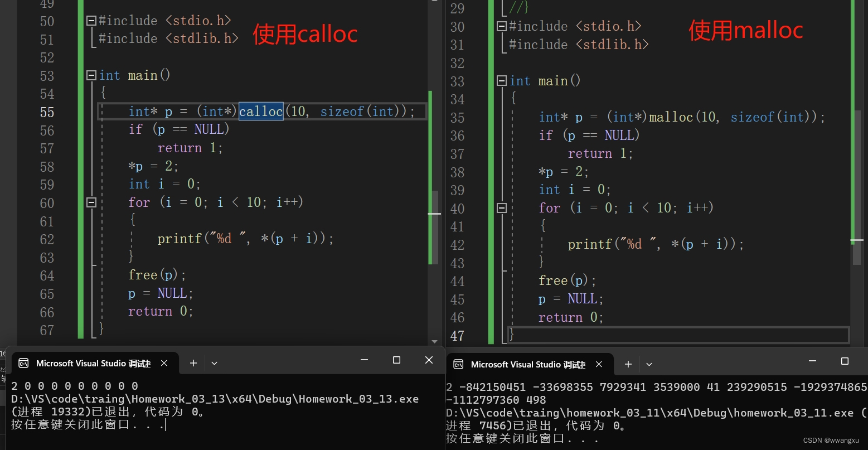Viewport: 868px width, 450px height.
Task: Click printf statement on line 62
Action: coord(245,239)
